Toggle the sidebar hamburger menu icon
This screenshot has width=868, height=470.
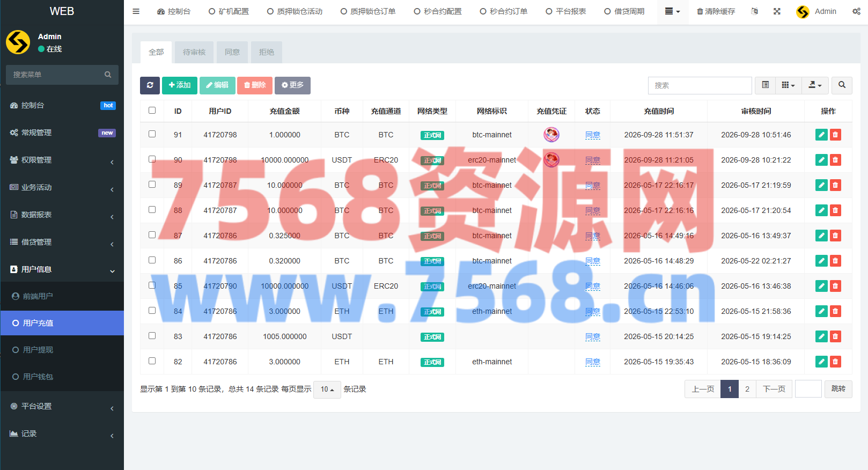click(136, 11)
